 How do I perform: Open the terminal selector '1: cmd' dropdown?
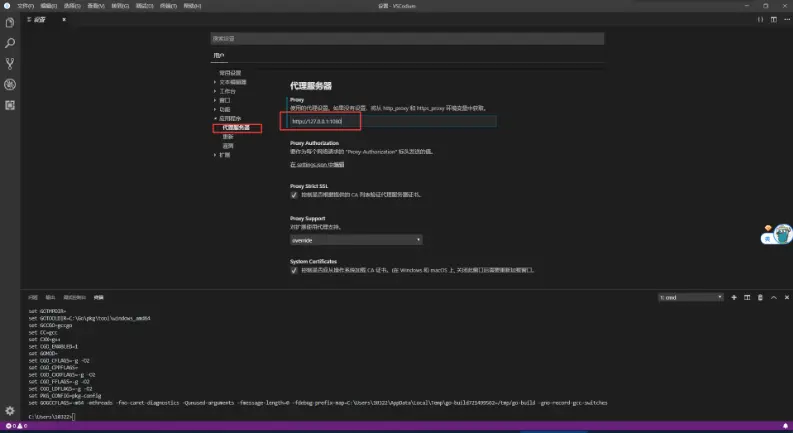point(691,297)
